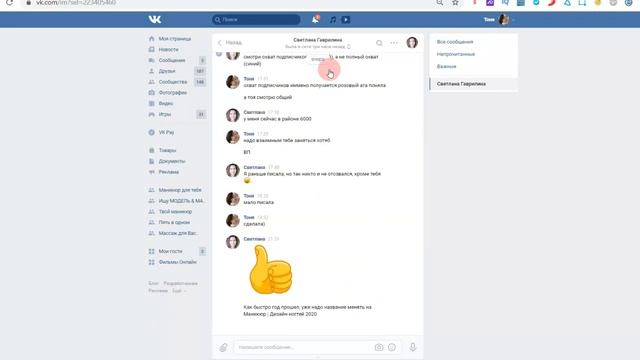Open Документы in the left menu
Viewport: 640px width, 360px height.
point(172,161)
